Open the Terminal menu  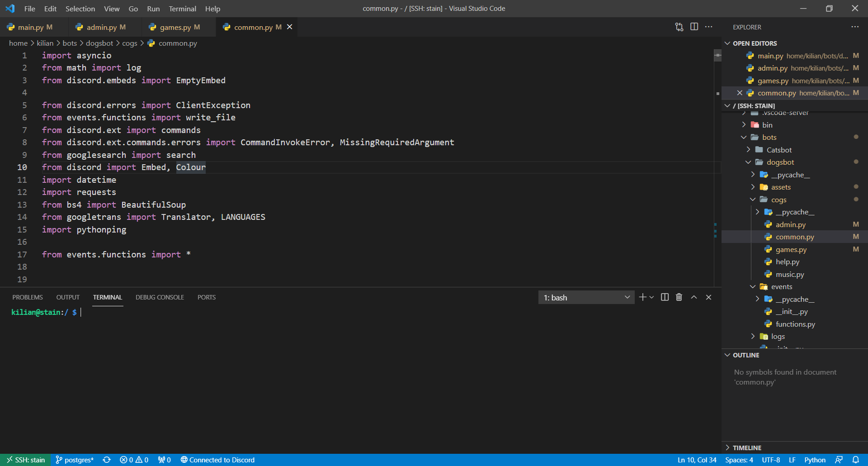click(182, 9)
